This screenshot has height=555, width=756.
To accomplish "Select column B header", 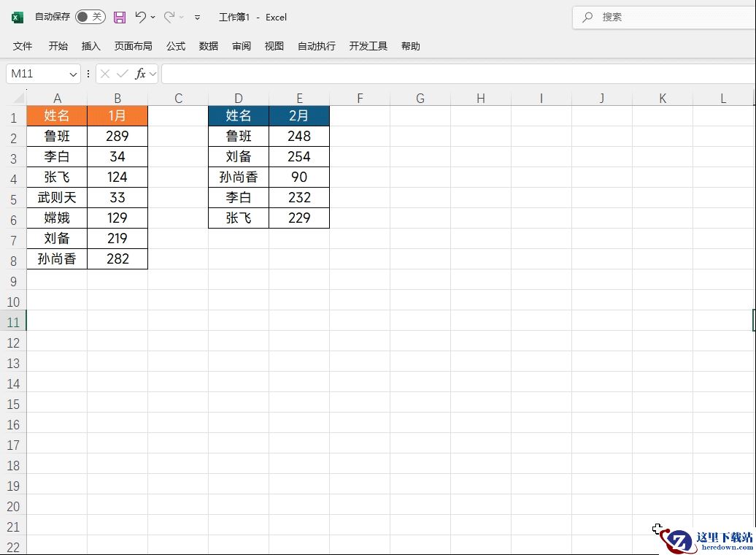I will [117, 99].
